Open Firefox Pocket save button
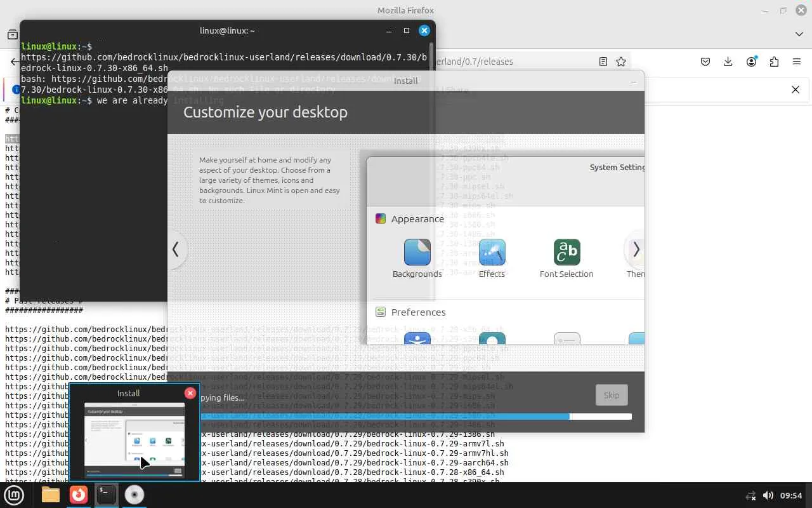 tap(705, 62)
